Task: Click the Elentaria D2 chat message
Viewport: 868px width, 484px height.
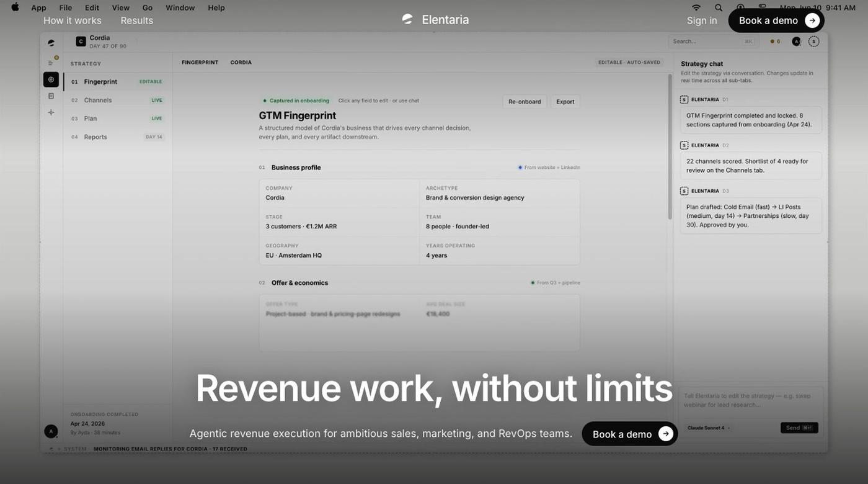Action: pos(751,166)
